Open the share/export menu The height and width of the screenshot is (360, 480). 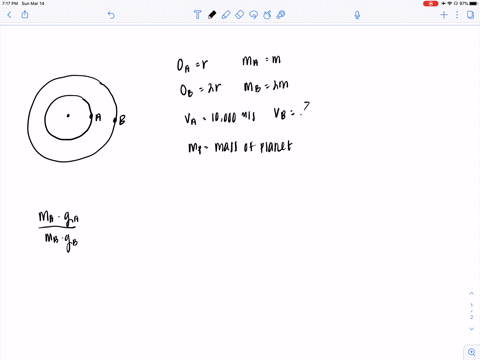tap(25, 14)
